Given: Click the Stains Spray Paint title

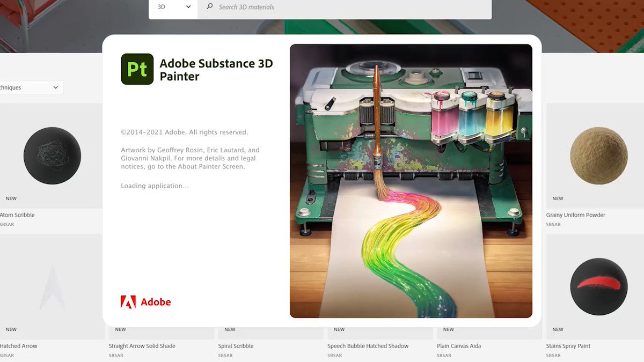Looking at the screenshot, I should pyautogui.click(x=568, y=346).
